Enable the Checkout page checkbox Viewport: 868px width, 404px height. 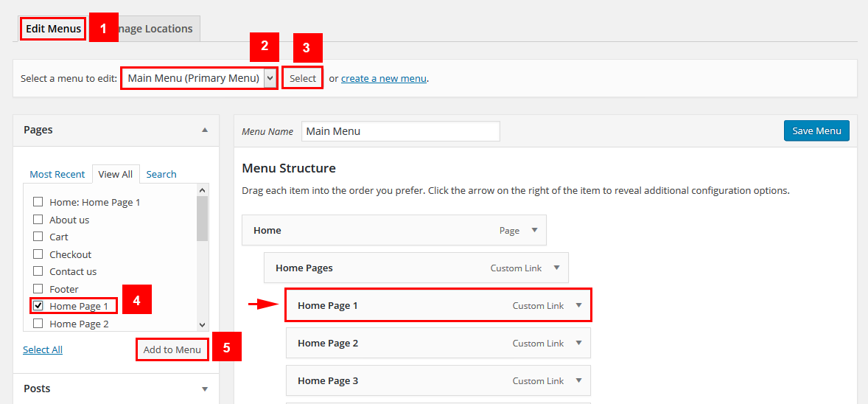pyautogui.click(x=38, y=254)
